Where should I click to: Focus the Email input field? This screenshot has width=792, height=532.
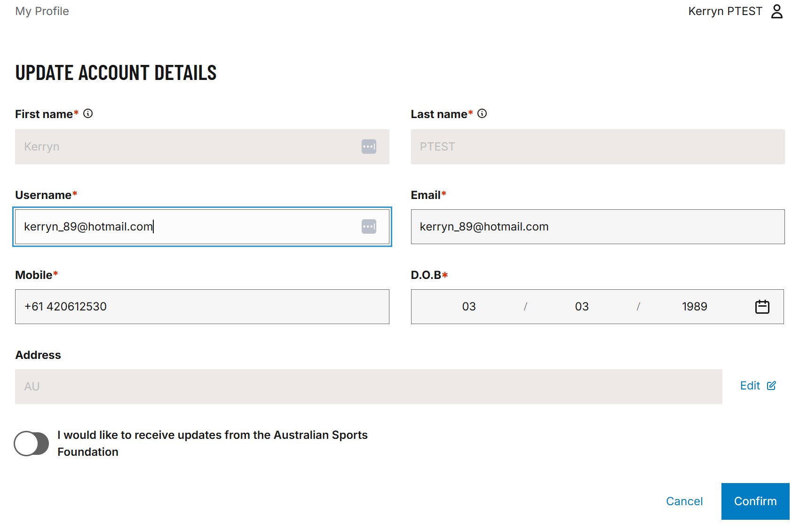point(598,227)
